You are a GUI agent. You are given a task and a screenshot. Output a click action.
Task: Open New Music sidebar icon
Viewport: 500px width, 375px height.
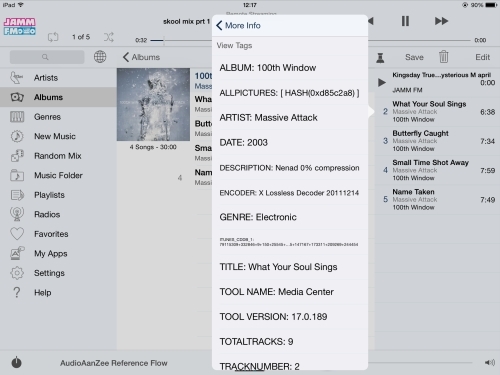(x=17, y=136)
